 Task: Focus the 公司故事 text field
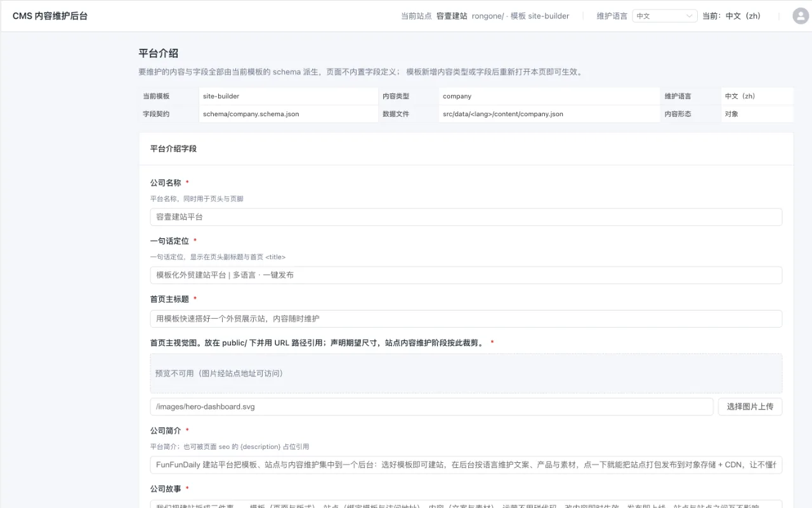point(466,504)
